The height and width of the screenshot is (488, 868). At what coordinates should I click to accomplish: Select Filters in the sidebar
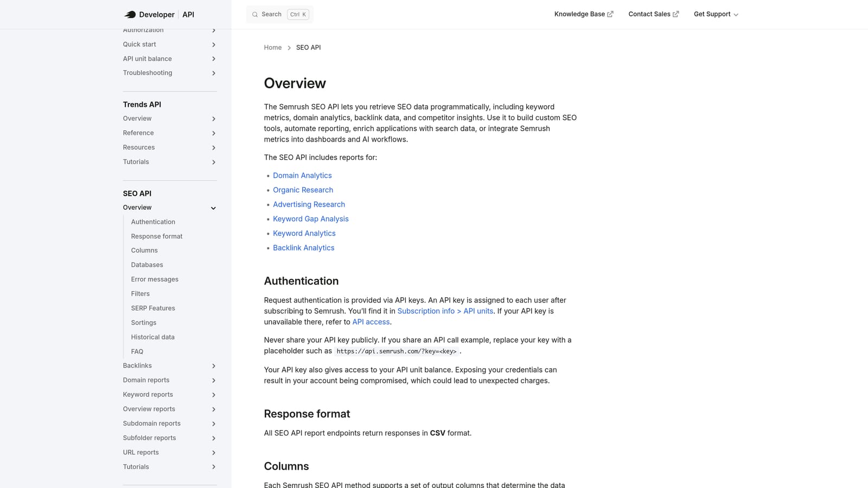point(141,294)
